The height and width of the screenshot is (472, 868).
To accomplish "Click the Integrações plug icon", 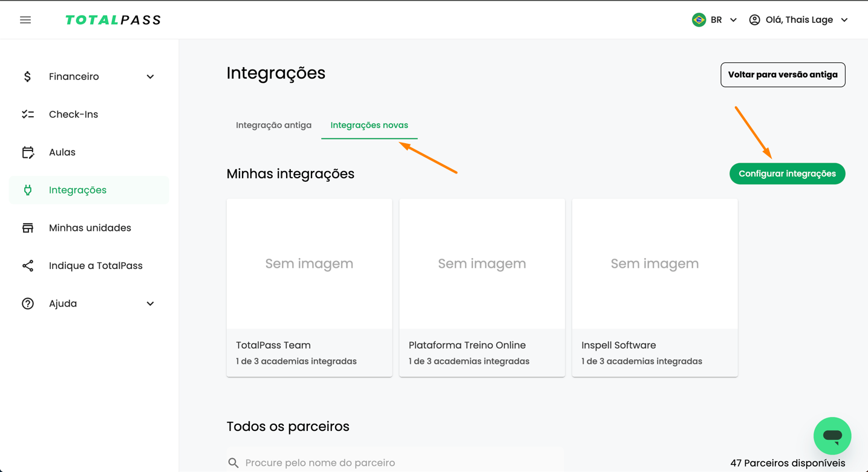I will [x=28, y=190].
